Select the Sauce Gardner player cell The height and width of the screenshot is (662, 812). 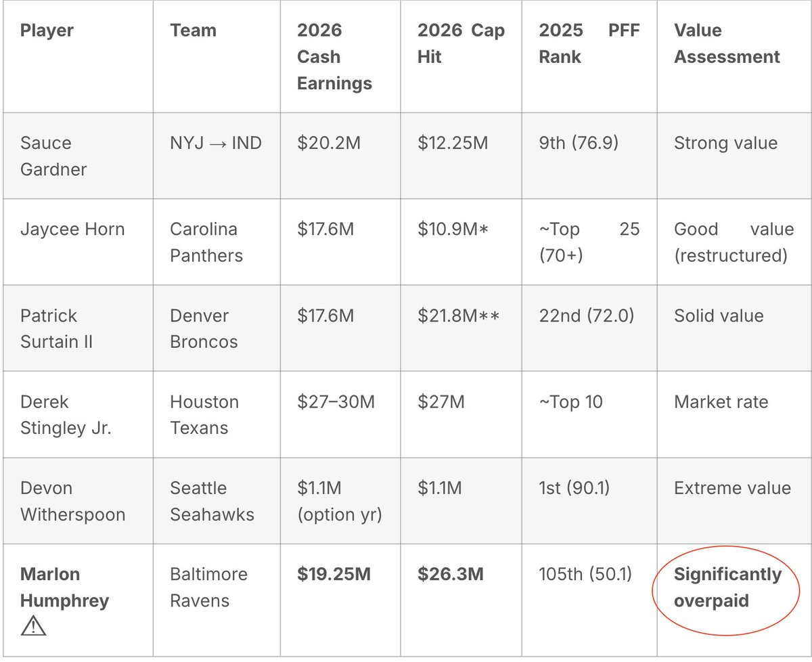point(53,156)
